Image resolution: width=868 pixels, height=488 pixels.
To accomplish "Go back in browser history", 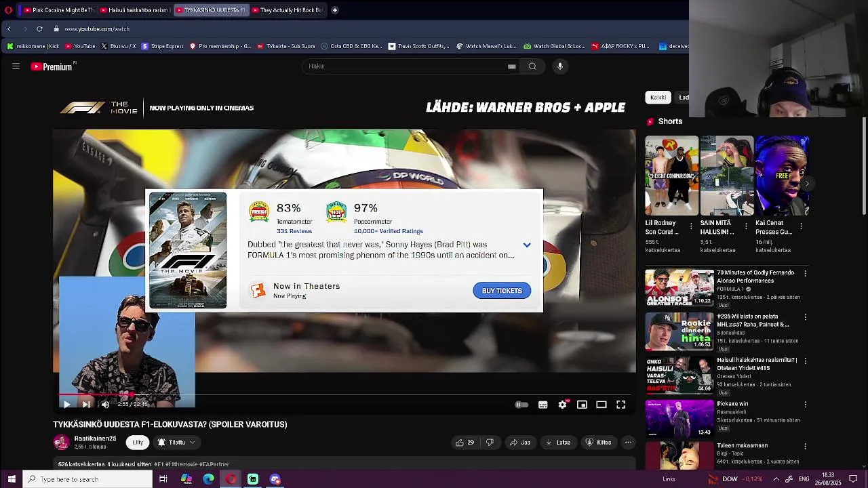I will coord(9,29).
